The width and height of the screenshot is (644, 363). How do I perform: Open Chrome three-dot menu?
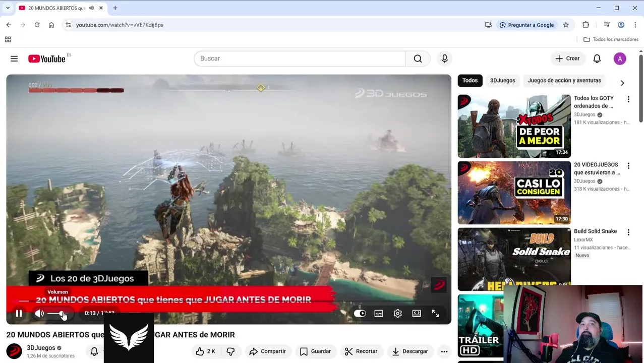pyautogui.click(x=635, y=25)
